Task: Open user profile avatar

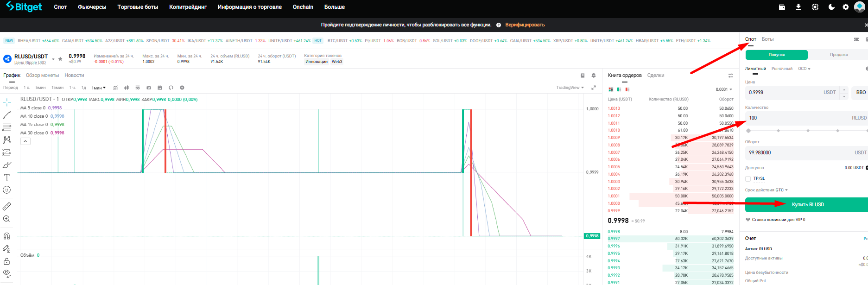Action: click(860, 7)
